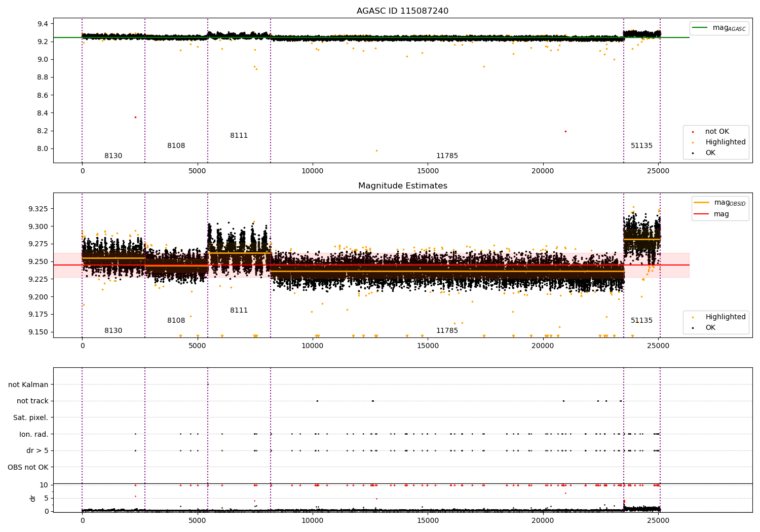Click the 'OBS not OK' row label
The width and height of the screenshot is (760, 532).
(28, 467)
